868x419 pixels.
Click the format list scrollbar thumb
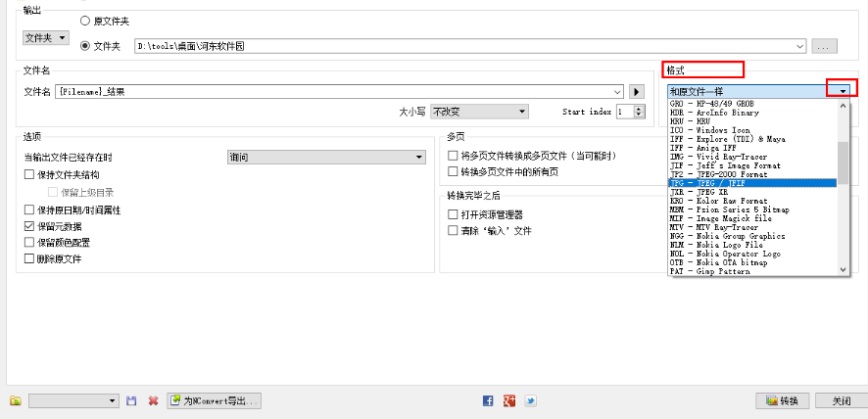[844, 163]
